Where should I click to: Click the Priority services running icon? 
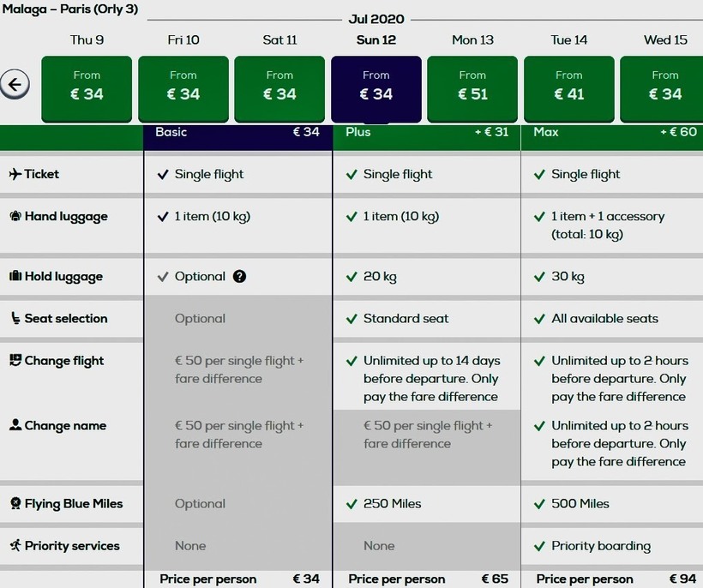point(15,545)
